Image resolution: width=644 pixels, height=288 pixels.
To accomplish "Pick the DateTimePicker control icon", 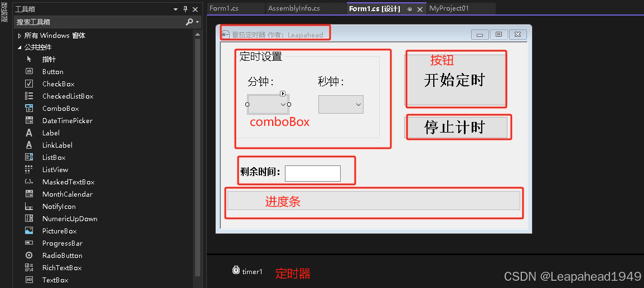I will click(x=29, y=121).
